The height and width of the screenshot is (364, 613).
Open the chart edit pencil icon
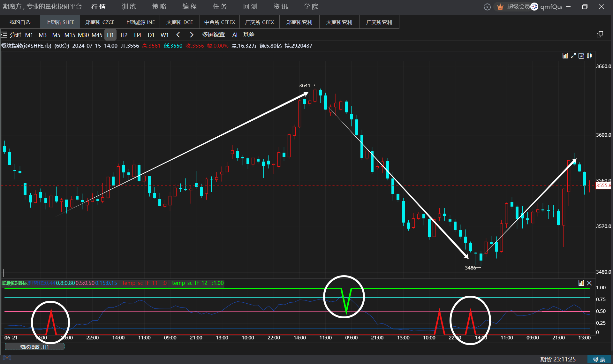pos(581,56)
